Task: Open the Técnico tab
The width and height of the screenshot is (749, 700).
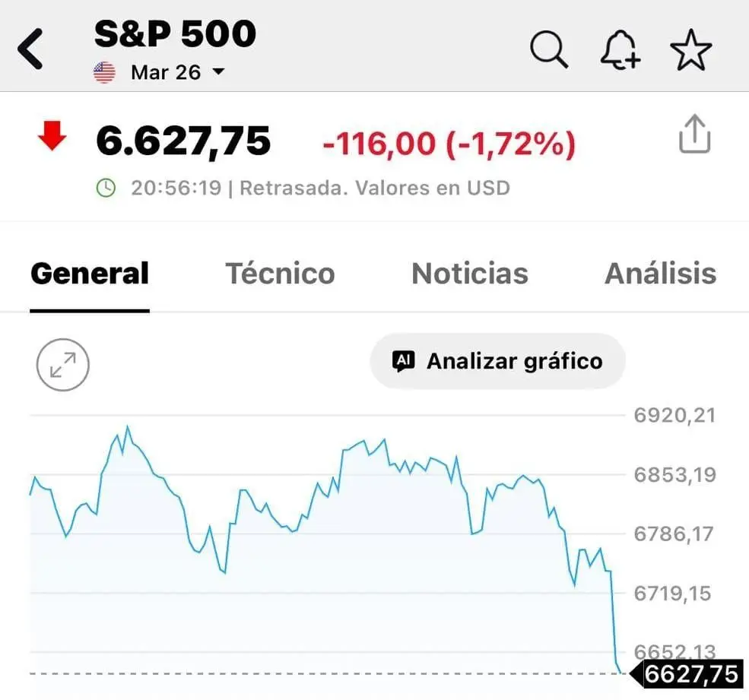Action: 280,274
